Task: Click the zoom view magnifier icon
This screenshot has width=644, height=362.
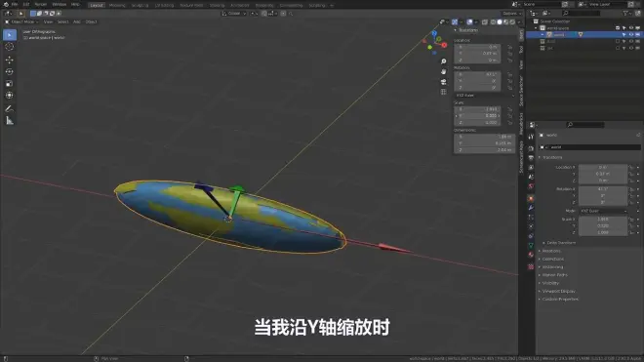Action: click(x=444, y=61)
